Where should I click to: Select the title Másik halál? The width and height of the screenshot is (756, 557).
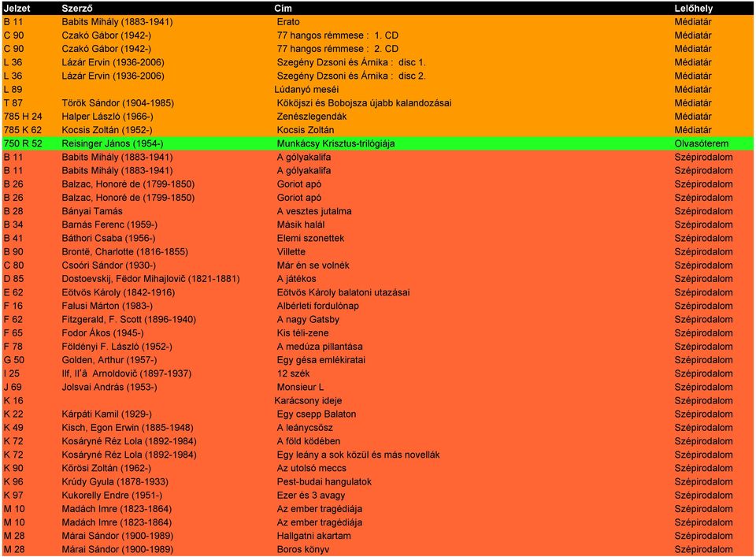301,225
